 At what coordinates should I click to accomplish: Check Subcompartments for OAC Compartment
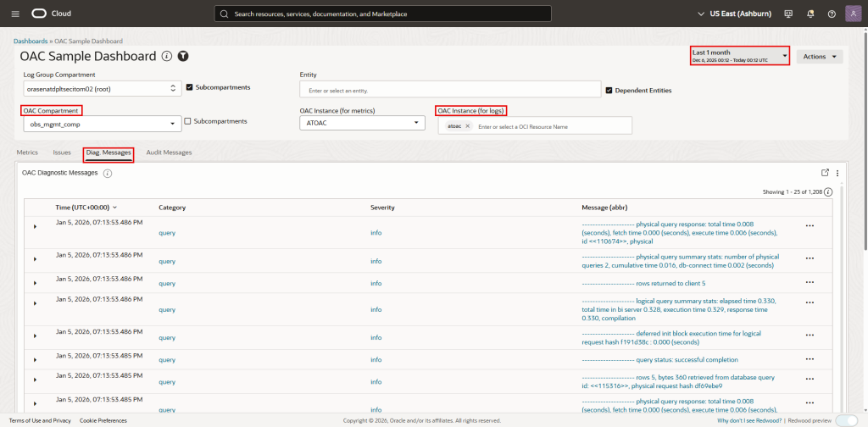(x=187, y=121)
